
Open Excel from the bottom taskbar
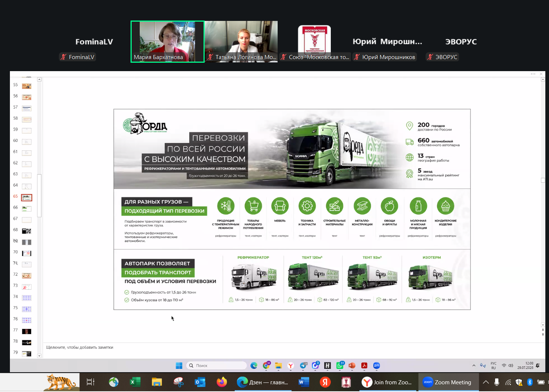[135, 382]
